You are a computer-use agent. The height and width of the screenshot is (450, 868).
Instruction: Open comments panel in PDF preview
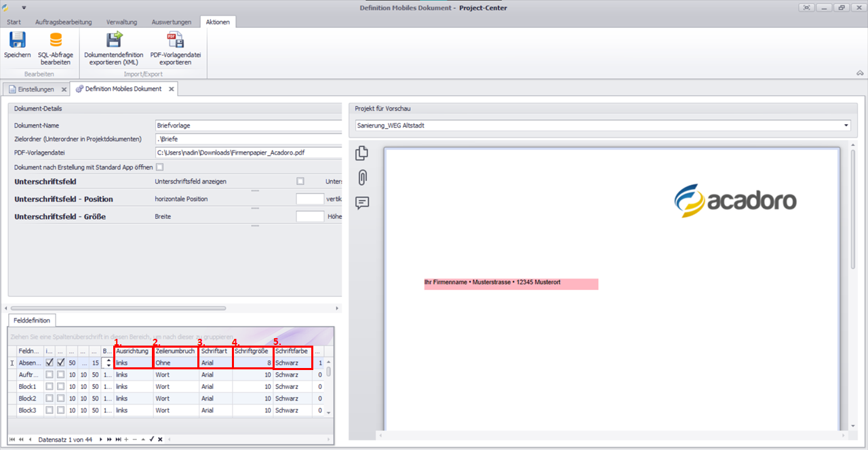click(x=362, y=203)
